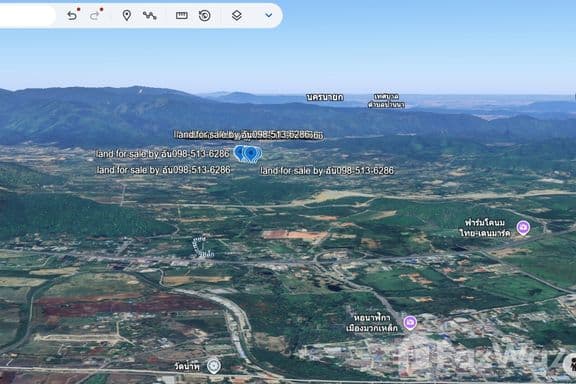Click the เทศบาลตำบล place label near horizon
Screen dimensions: 576x384
(386, 101)
